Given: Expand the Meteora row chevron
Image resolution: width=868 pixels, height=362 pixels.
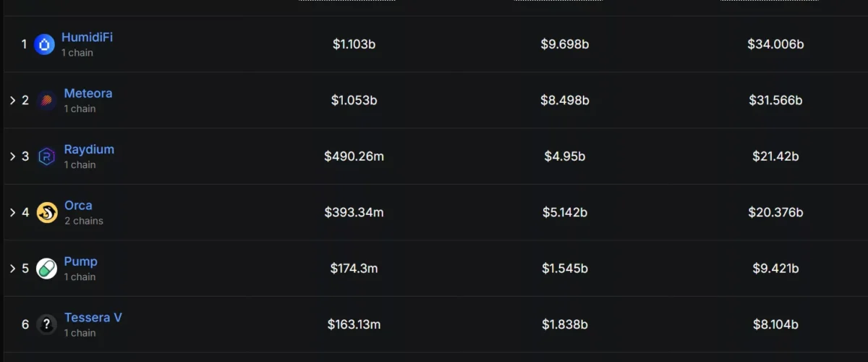Looking at the screenshot, I should click(12, 101).
